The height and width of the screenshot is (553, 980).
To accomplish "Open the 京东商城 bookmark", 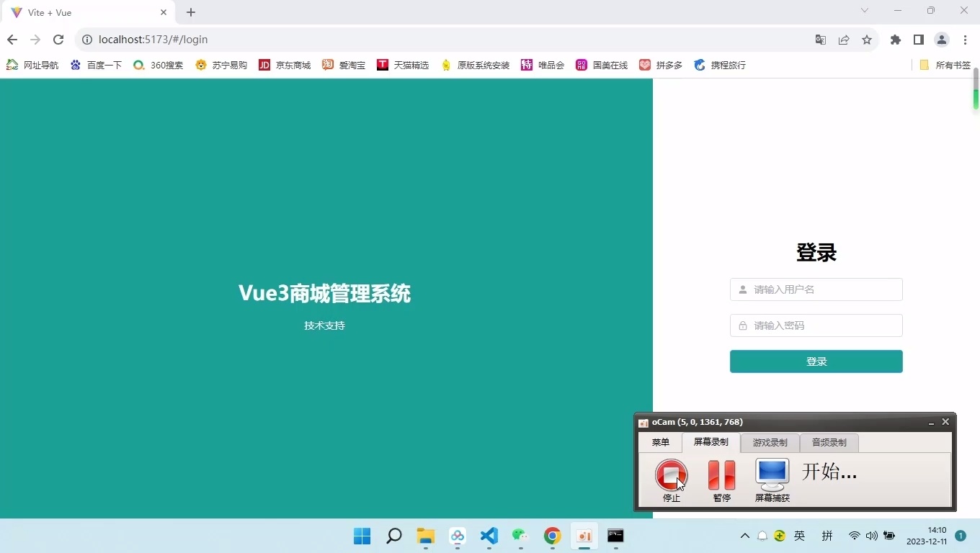I will click(x=285, y=65).
